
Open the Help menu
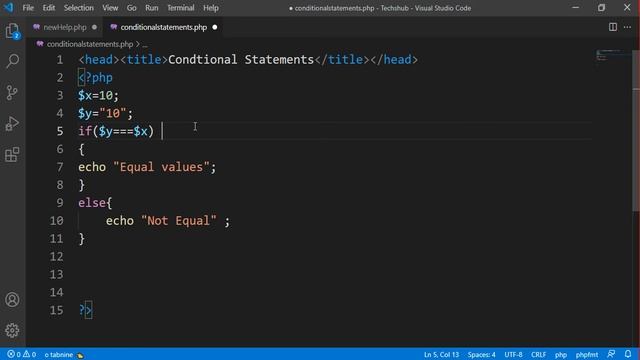211,8
